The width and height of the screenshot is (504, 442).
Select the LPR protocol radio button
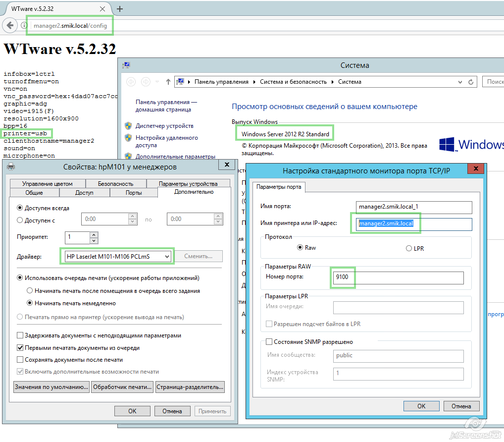point(408,248)
